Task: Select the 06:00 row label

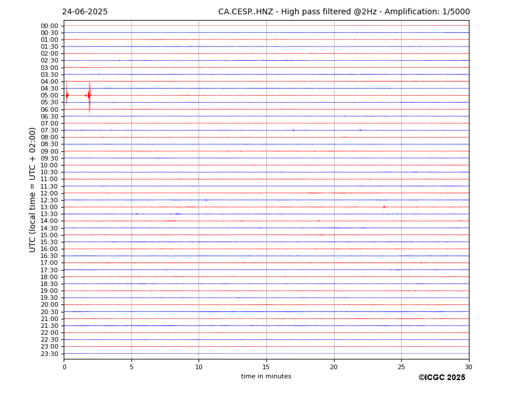Action: (x=49, y=110)
